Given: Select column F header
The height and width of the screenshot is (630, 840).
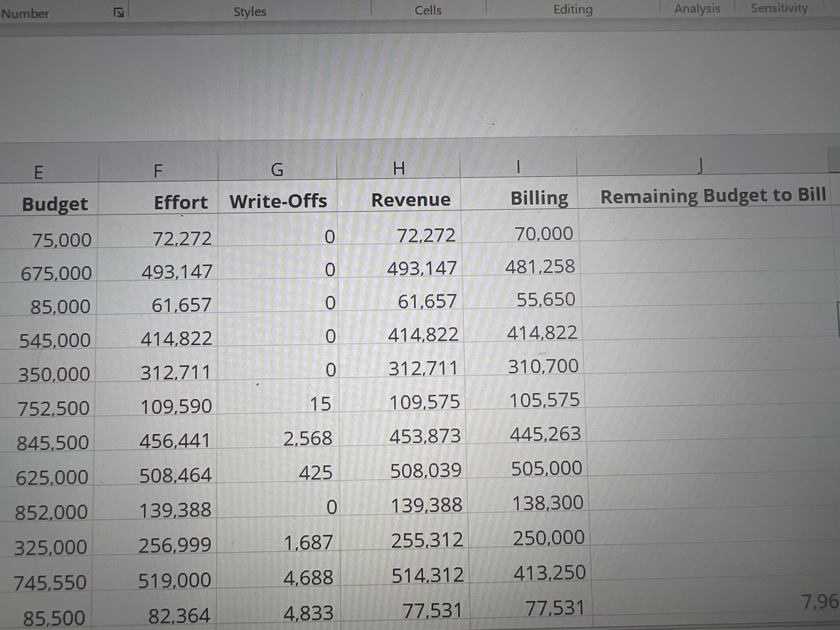Looking at the screenshot, I should pos(158,171).
